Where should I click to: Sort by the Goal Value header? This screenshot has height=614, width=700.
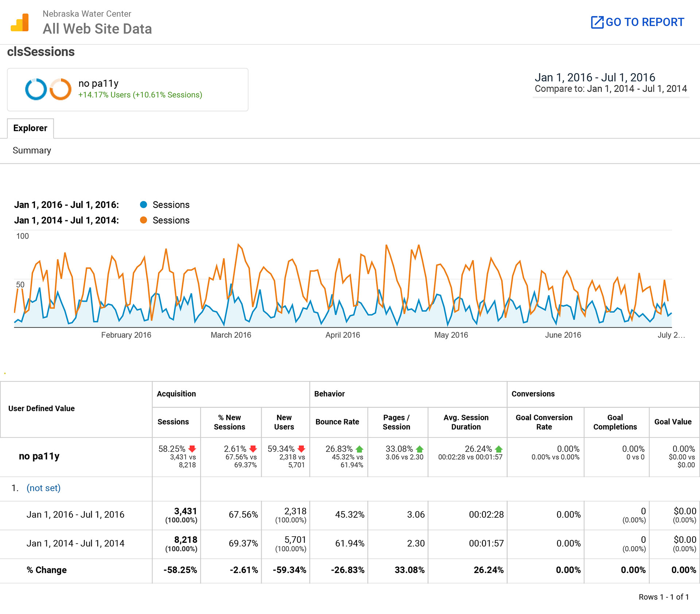click(x=673, y=422)
